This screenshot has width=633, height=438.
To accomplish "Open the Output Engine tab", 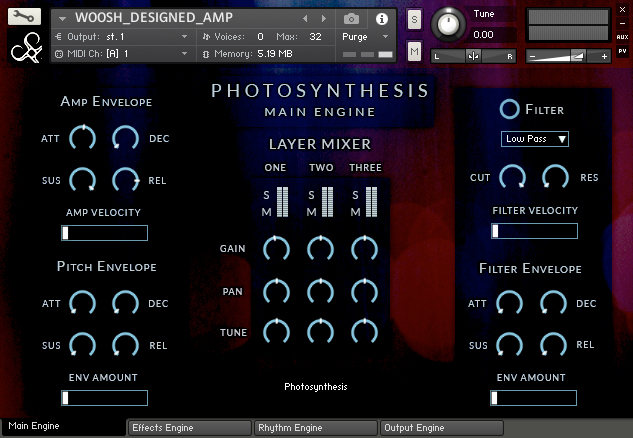I will pyautogui.click(x=442, y=428).
